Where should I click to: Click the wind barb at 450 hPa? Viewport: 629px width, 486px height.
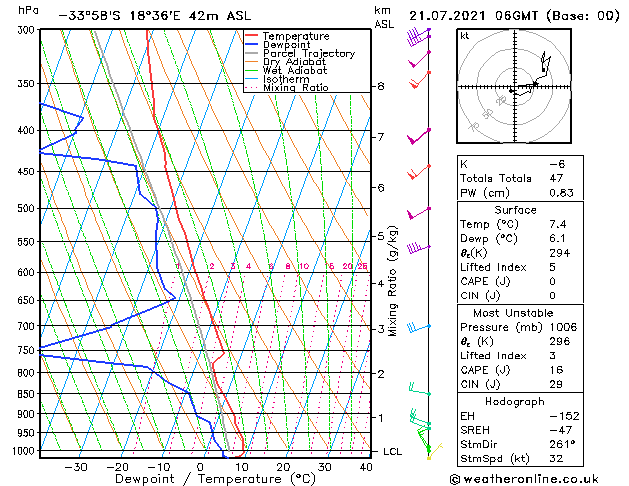tap(418, 172)
